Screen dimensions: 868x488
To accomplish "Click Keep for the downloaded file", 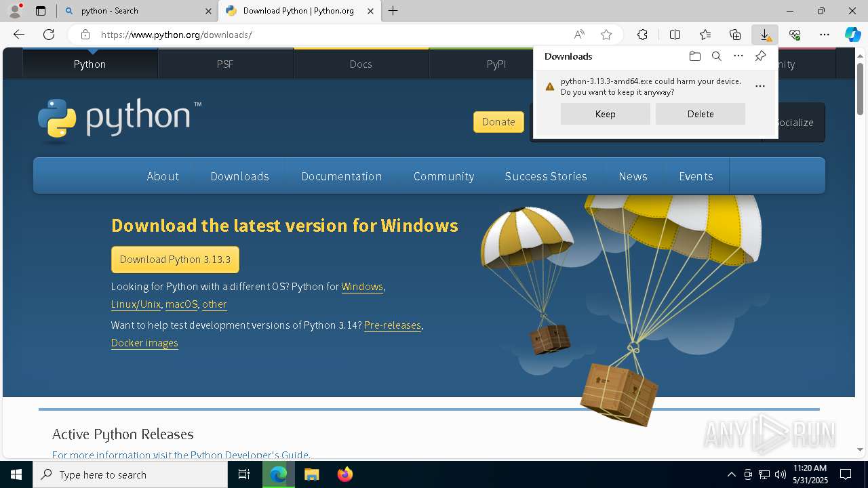I will 606,114.
